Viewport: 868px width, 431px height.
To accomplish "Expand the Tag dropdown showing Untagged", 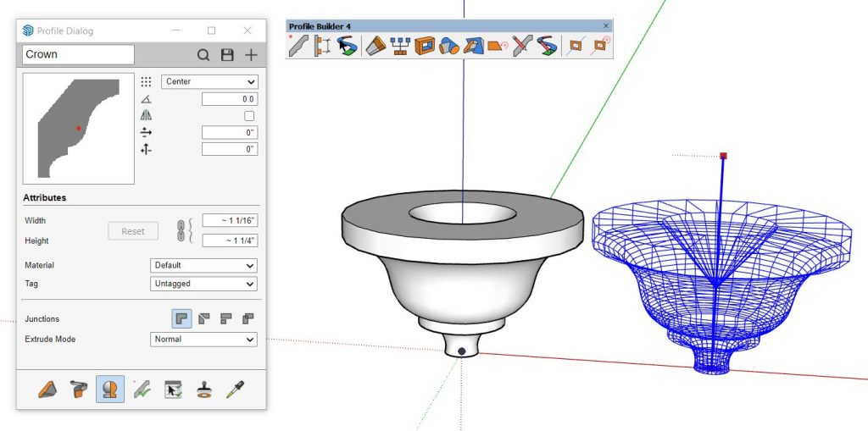I will [203, 285].
